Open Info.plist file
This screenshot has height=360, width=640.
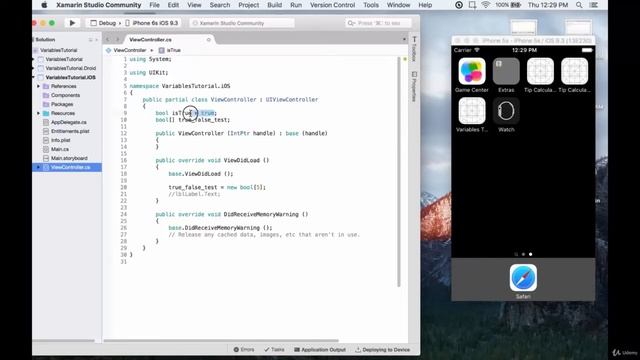click(x=60, y=140)
